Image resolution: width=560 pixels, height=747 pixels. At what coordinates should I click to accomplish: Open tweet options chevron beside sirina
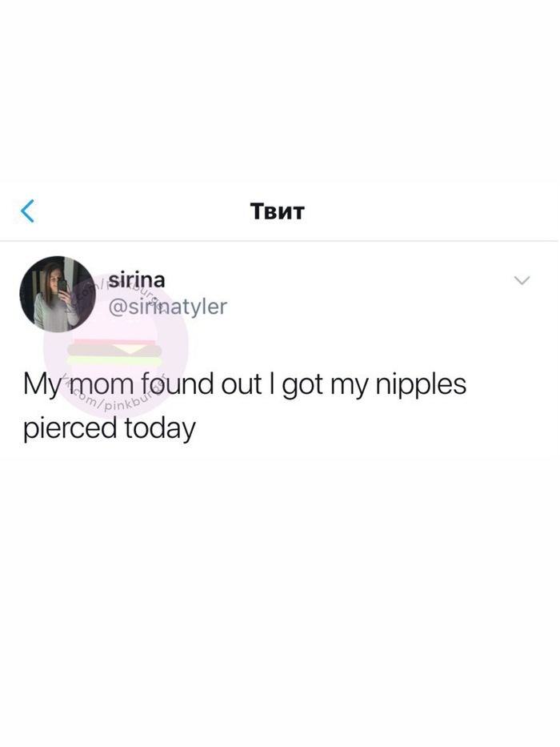pyautogui.click(x=522, y=280)
